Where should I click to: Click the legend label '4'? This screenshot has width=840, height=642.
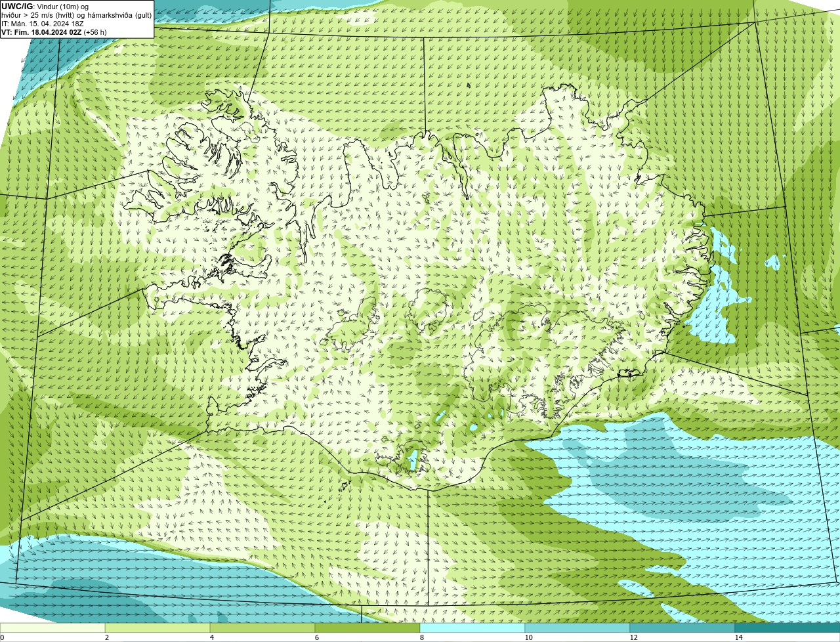(x=211, y=637)
